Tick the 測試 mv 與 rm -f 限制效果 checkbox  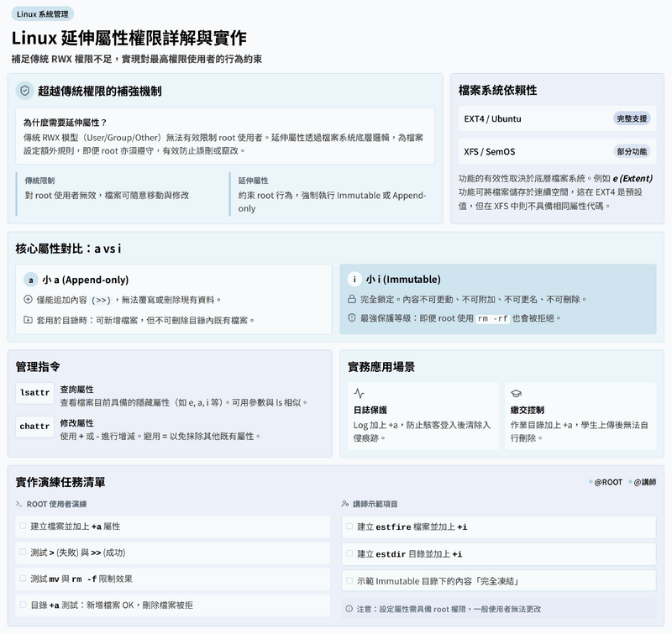pyautogui.click(x=23, y=578)
